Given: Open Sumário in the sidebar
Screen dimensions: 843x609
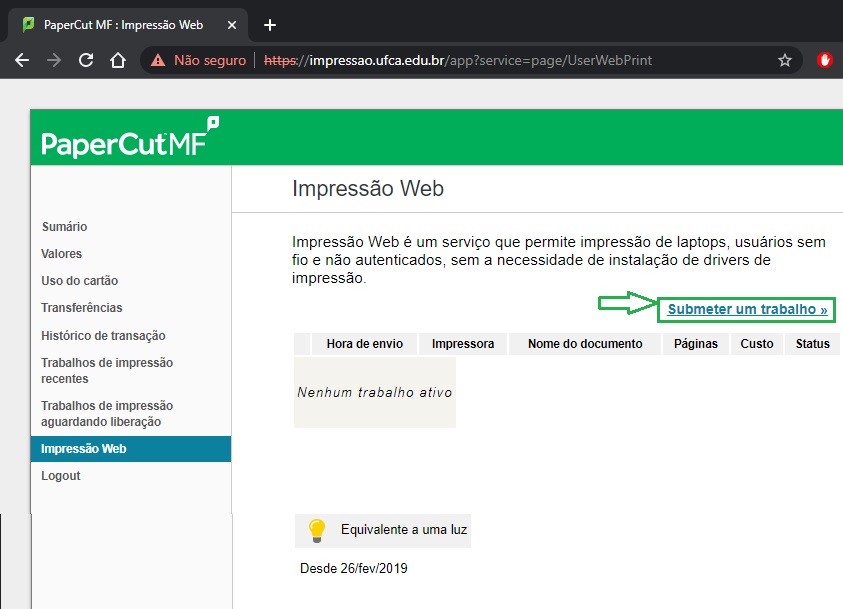Looking at the screenshot, I should click(64, 227).
